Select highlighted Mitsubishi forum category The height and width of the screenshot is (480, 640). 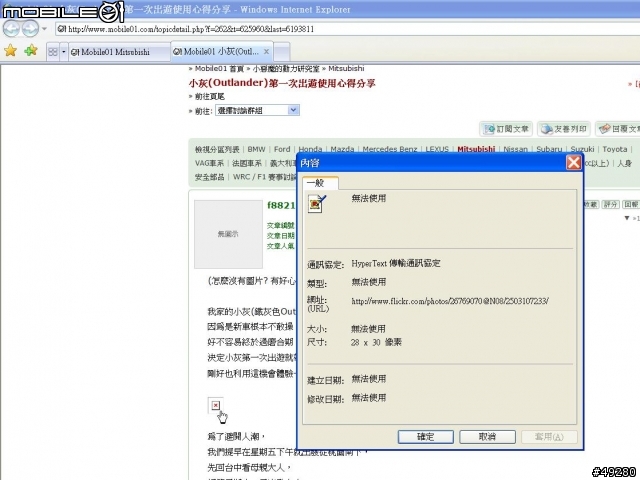pyautogui.click(x=476, y=149)
